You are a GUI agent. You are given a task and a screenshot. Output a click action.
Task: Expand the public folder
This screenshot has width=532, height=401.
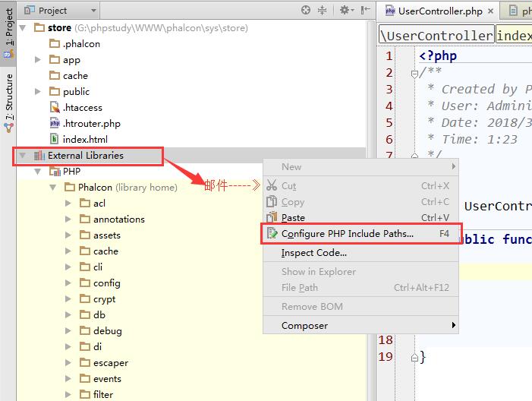pos(38,91)
